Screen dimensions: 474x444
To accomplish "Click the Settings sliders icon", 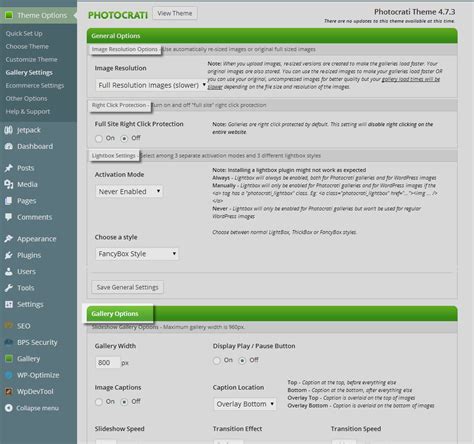I will (x=9, y=304).
